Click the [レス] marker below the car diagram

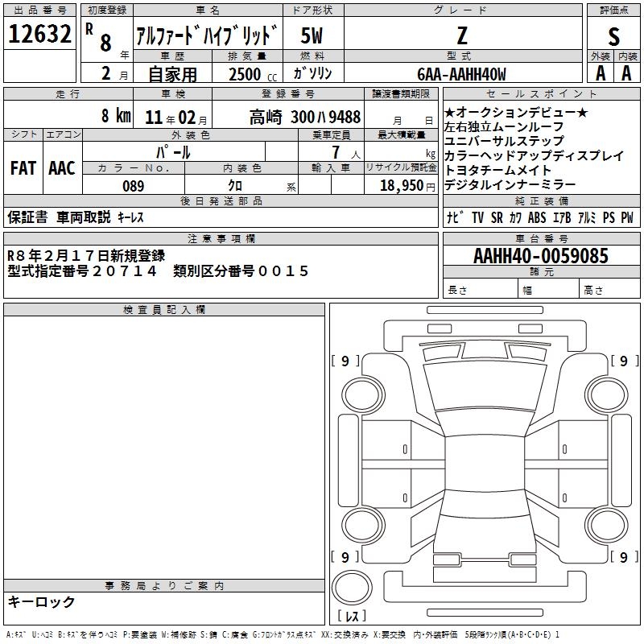pos(351,618)
